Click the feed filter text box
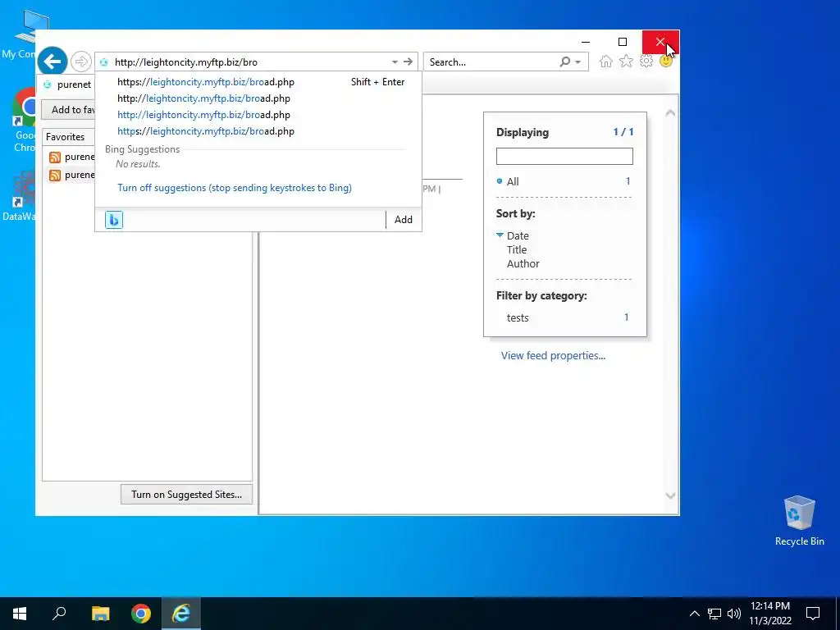The width and height of the screenshot is (840, 630). coord(564,157)
